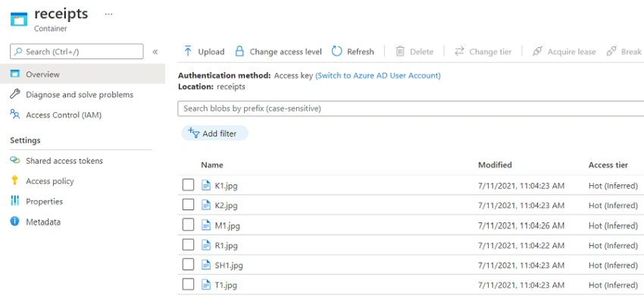The image size is (644, 299).
Task: Click the Access Control people icon
Action: [x=15, y=114]
